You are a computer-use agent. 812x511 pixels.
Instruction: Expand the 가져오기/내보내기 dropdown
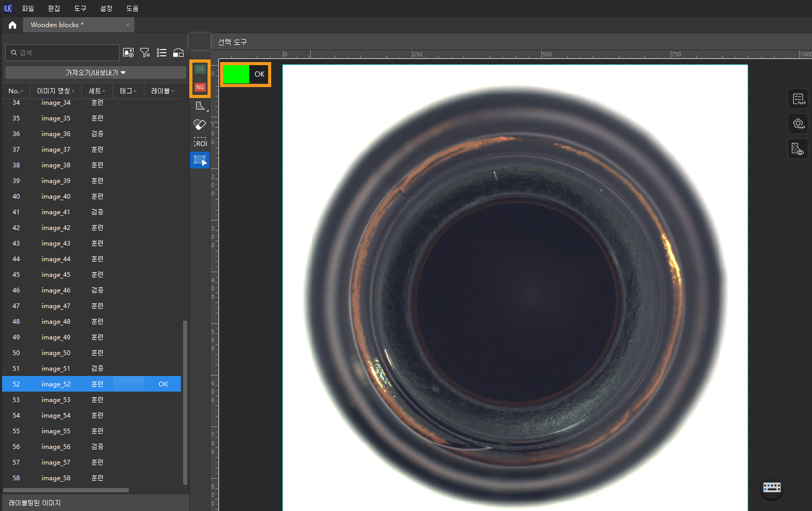pos(95,72)
